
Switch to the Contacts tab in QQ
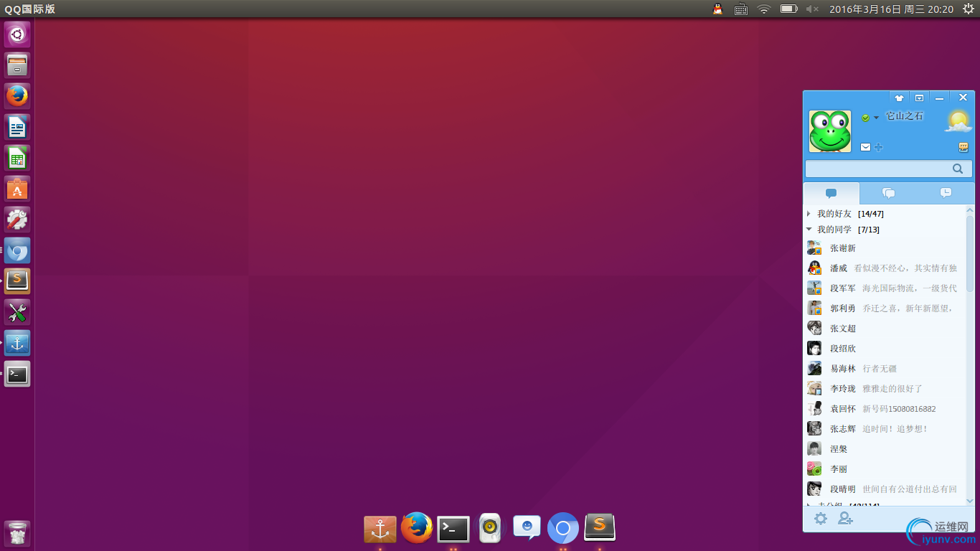coord(831,193)
